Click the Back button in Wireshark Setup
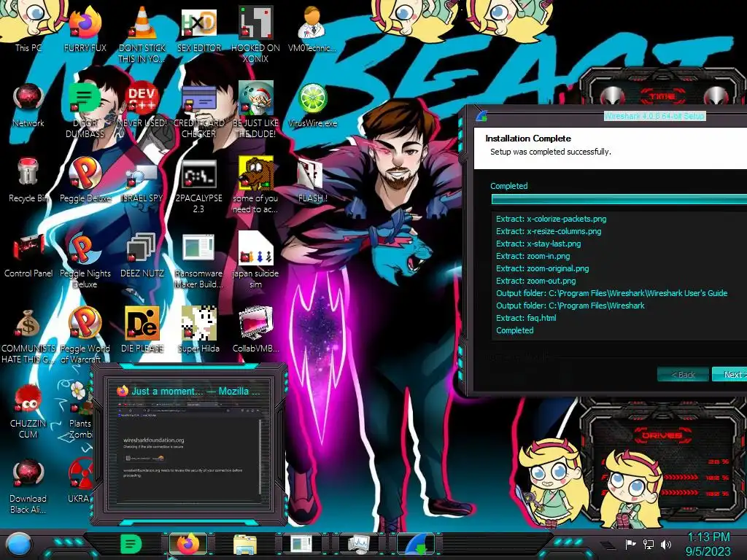 (x=683, y=374)
